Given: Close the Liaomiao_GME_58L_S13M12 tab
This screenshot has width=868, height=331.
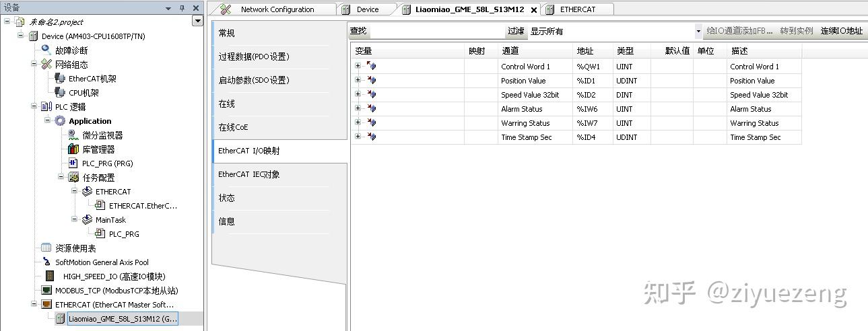Looking at the screenshot, I should pos(534,10).
